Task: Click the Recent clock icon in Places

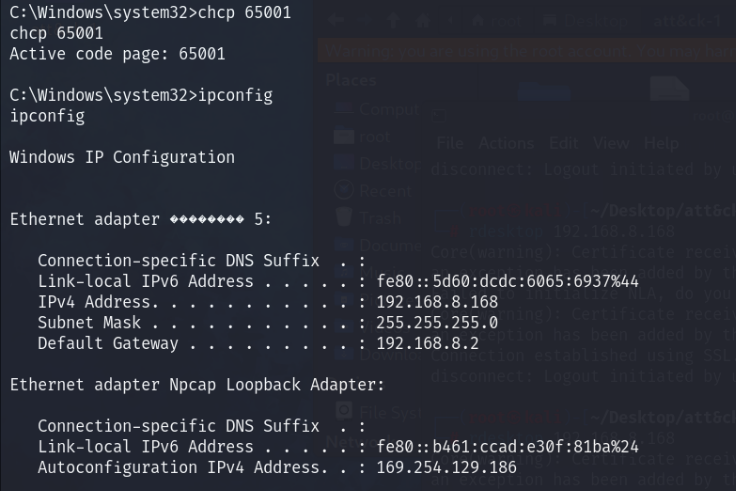Action: pos(343,189)
